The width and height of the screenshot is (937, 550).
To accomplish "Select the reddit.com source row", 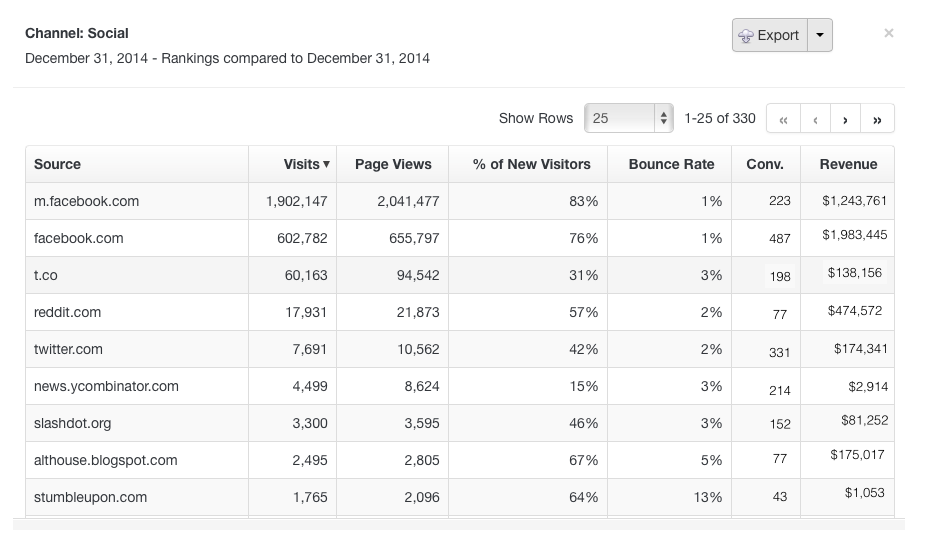I will [x=68, y=312].
